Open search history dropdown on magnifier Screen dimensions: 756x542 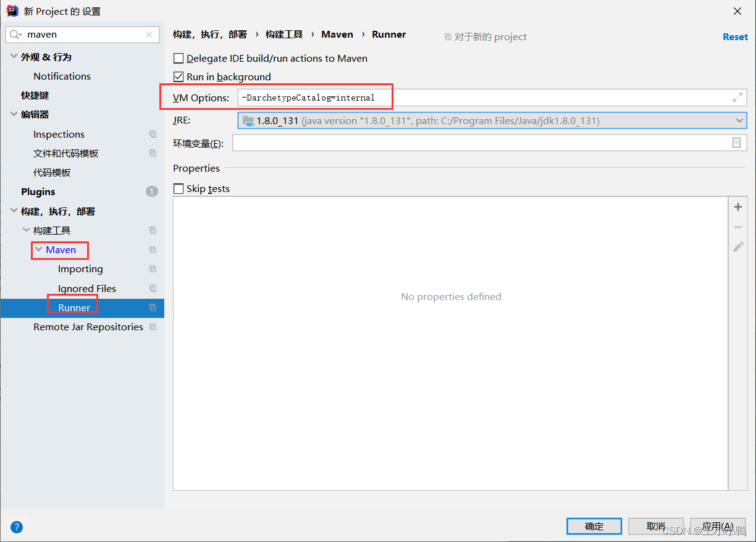19,35
